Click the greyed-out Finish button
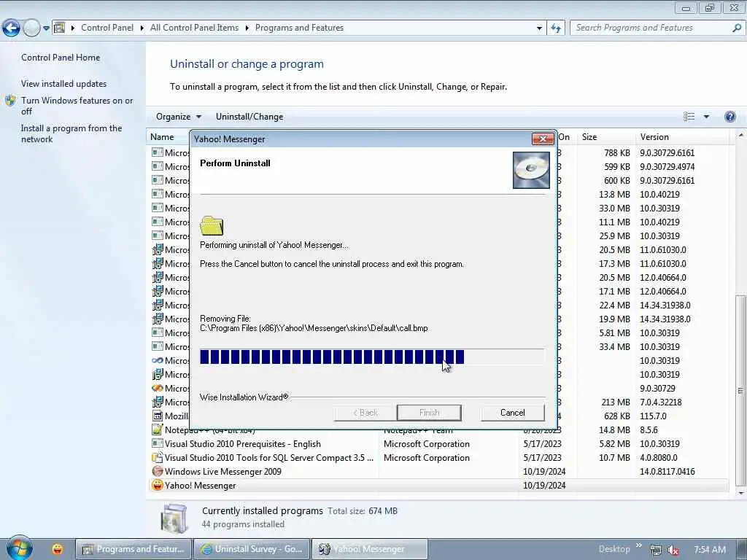Viewport: 747px width, 560px height. tap(429, 413)
